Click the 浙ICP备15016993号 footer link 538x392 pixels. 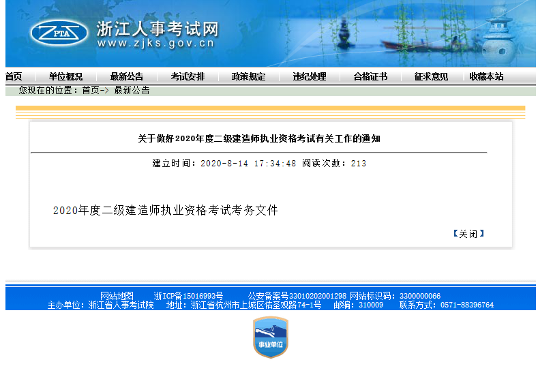(188, 296)
